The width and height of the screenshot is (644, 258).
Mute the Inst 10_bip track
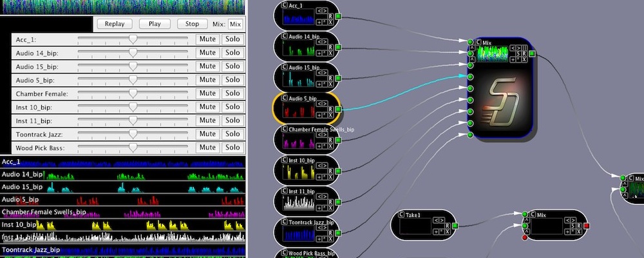coord(207,107)
